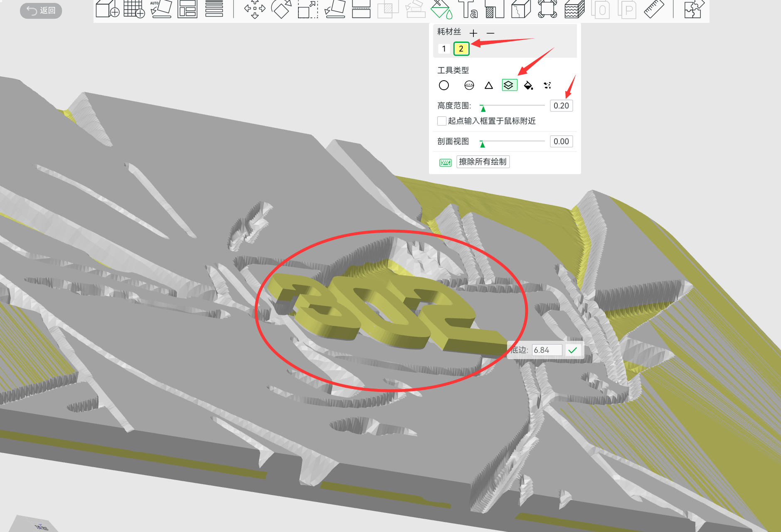Click the 擦除所有绘制 button
Screen dimensions: 781x532
(x=483, y=162)
